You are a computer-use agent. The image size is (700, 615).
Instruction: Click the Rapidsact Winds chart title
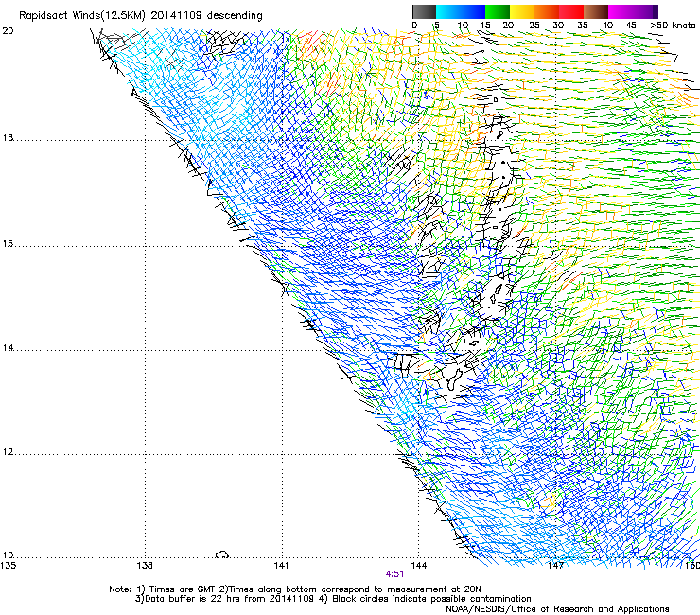point(141,16)
